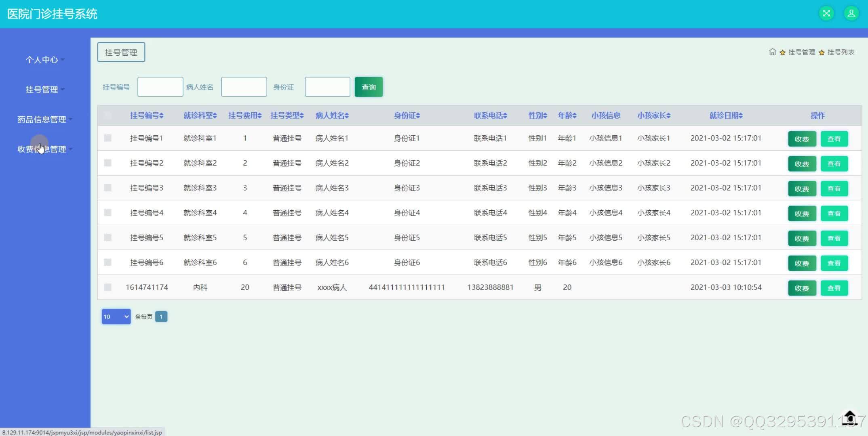Check the row for 挂号编号1

tap(107, 138)
